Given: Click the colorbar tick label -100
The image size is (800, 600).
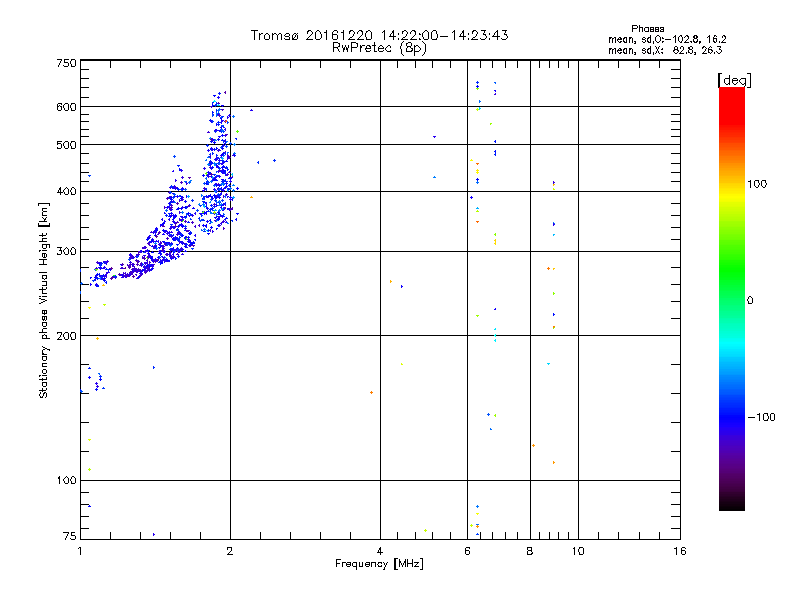Looking at the screenshot, I should 761,417.
